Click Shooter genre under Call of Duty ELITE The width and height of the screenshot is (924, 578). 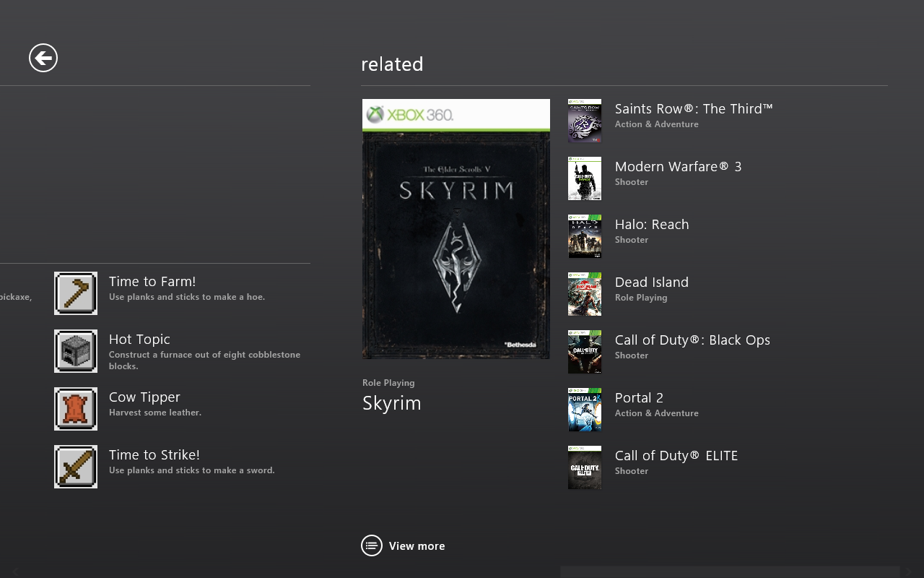(632, 471)
